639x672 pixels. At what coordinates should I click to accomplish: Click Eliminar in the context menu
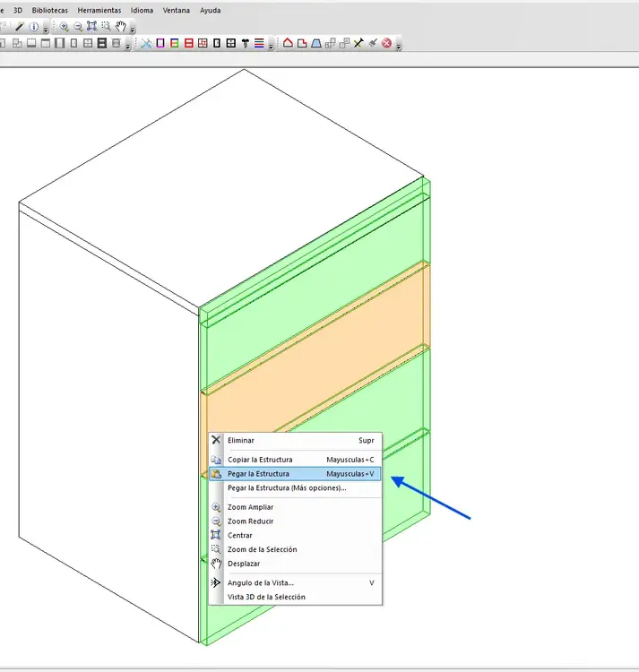(240, 441)
